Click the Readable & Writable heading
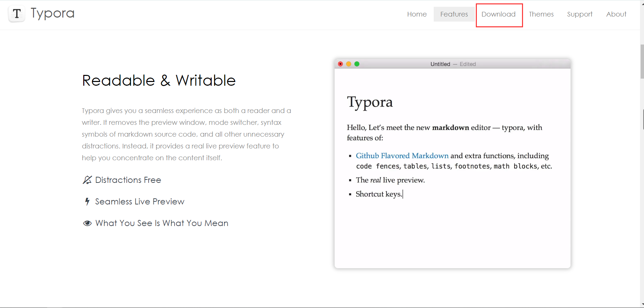644x308 pixels. tap(159, 81)
